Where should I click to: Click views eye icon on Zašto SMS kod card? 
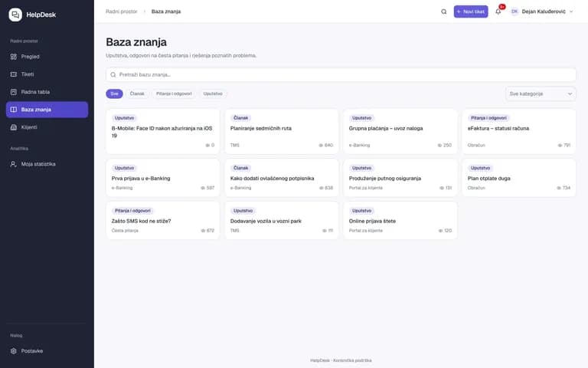[x=203, y=231]
